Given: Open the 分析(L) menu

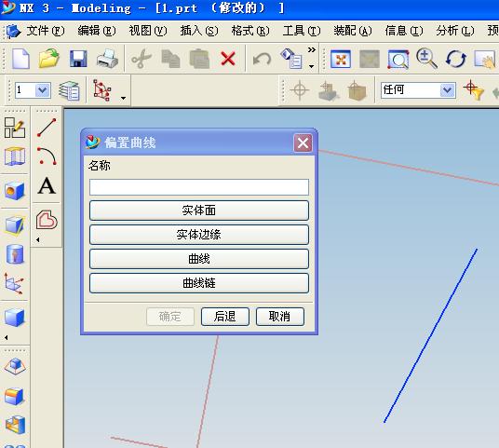Looking at the screenshot, I should coord(455,31).
